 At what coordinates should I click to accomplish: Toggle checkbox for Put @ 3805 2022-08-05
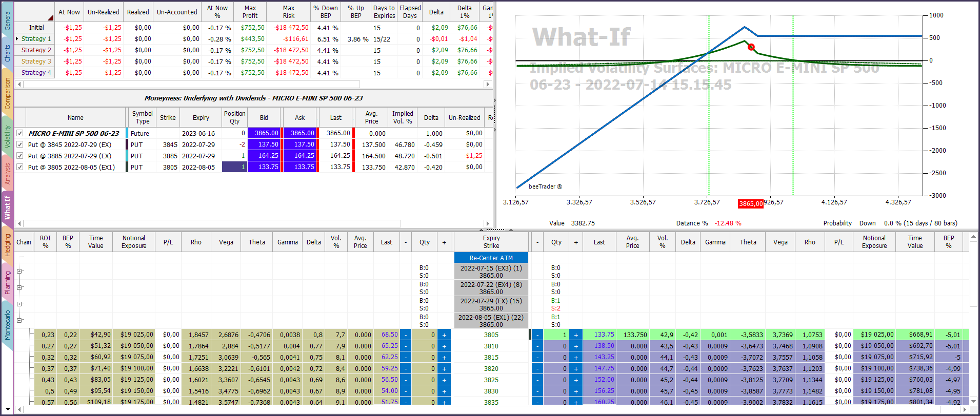[x=20, y=167]
